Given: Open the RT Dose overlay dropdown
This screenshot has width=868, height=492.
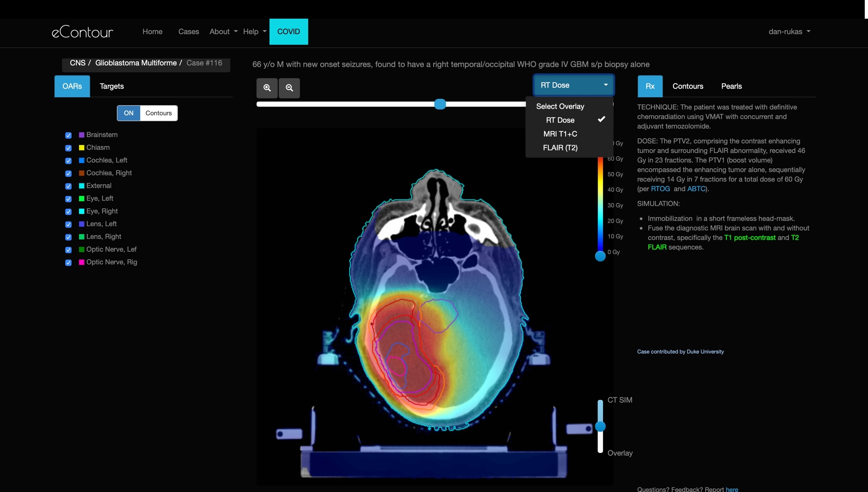Looking at the screenshot, I should tap(574, 85).
